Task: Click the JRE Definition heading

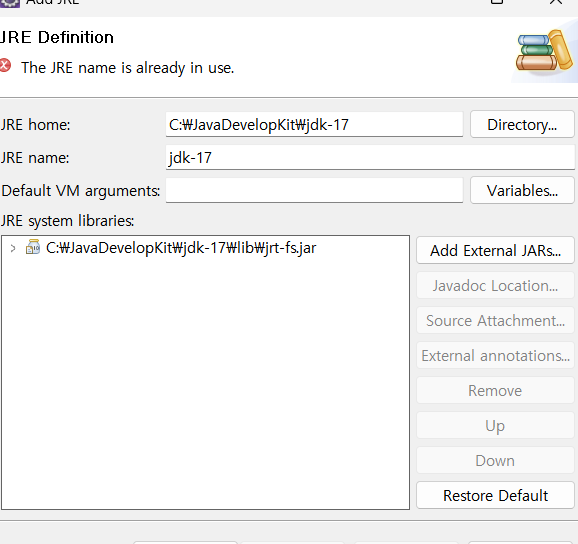Action: (x=56, y=37)
